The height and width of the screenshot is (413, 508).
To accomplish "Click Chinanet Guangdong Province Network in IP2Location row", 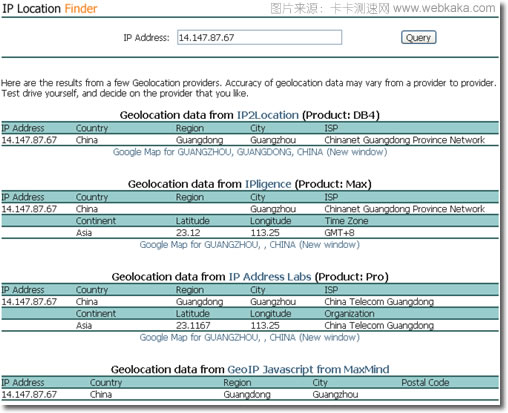I will pyautogui.click(x=405, y=140).
